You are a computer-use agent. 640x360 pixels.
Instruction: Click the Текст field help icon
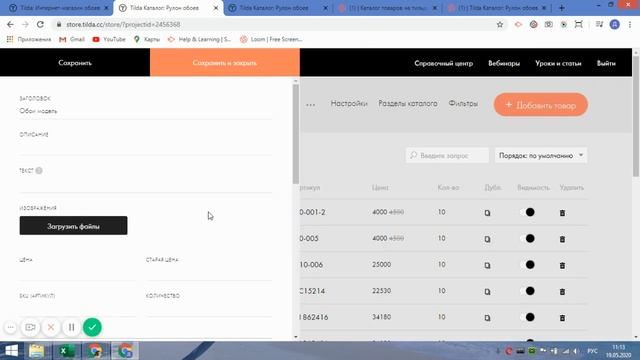39,171
